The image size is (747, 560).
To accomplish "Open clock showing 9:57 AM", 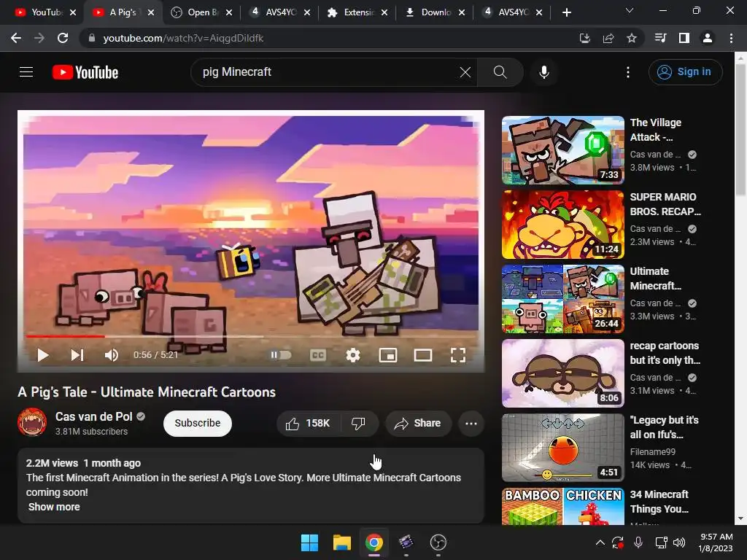I will [716, 542].
